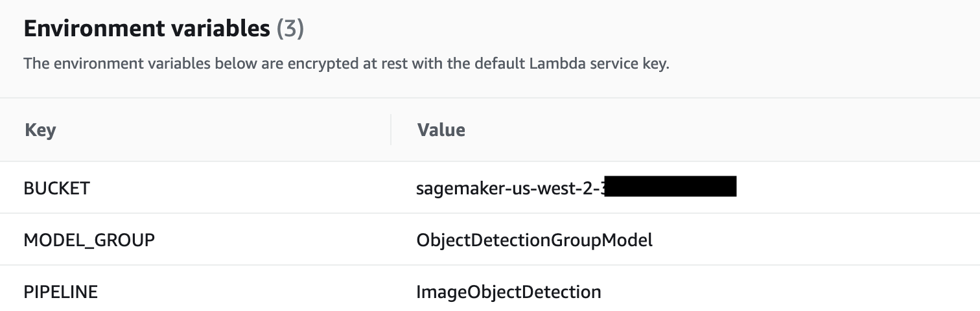Select the Key column header

click(x=40, y=130)
